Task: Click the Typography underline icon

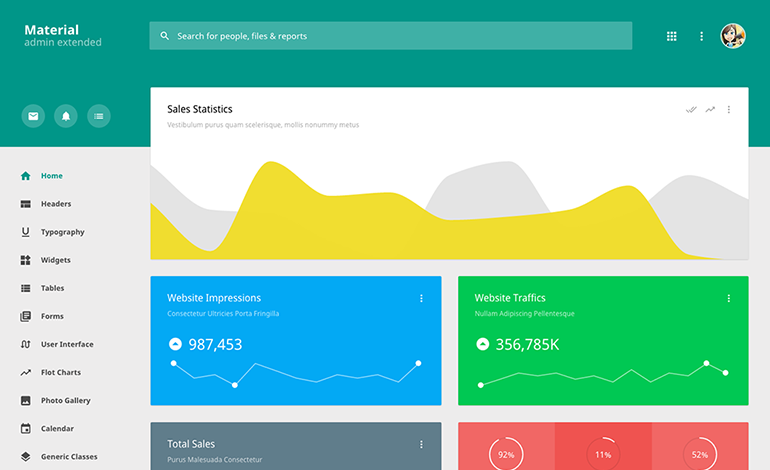Action: click(x=26, y=232)
